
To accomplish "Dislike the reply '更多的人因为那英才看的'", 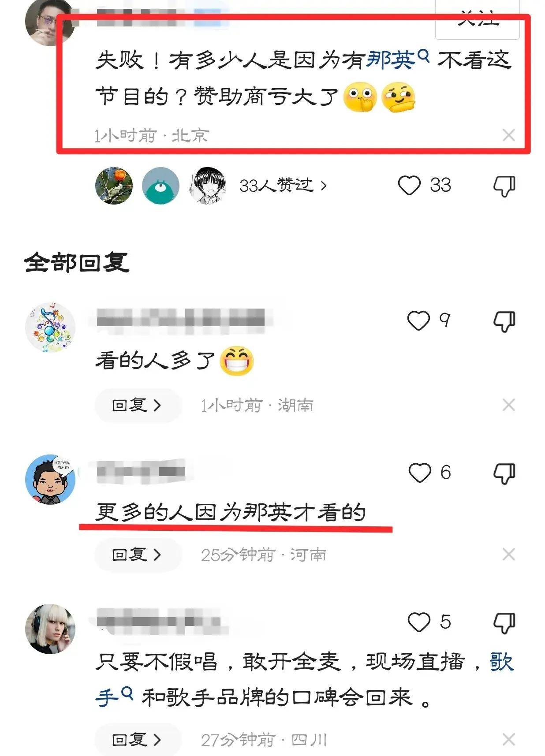I will [x=504, y=473].
